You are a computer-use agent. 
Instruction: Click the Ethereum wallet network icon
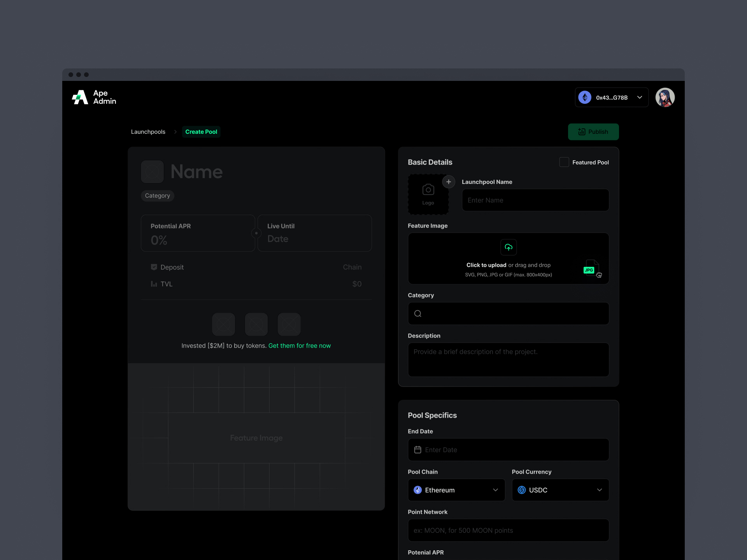585,97
